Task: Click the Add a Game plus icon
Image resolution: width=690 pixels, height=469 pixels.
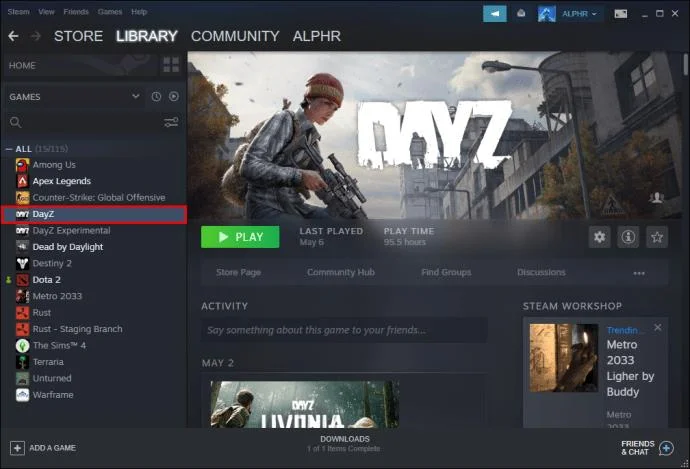Action: (17, 448)
